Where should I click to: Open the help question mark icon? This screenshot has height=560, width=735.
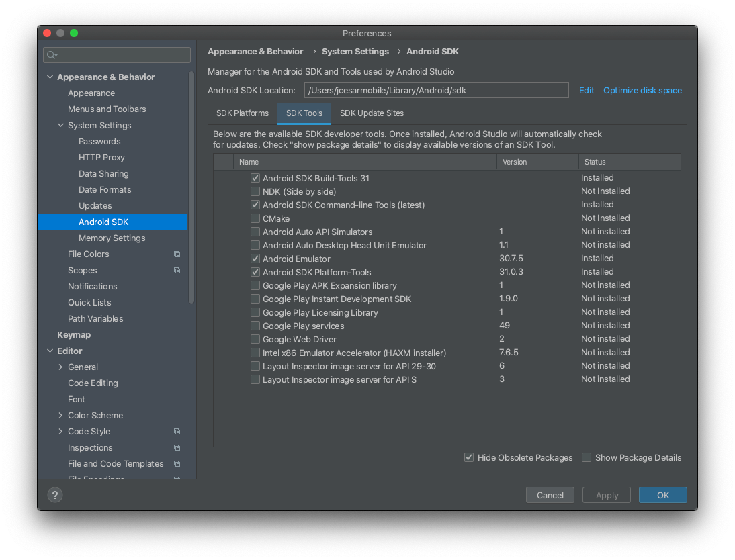(x=54, y=495)
